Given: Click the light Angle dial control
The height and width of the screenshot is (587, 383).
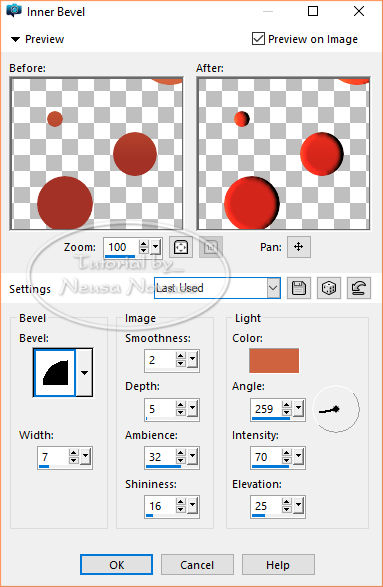Looking at the screenshot, I should tap(336, 409).
